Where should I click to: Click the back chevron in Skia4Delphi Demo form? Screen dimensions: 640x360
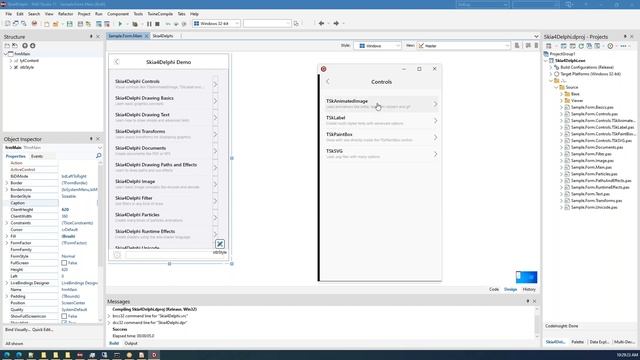pos(117,62)
